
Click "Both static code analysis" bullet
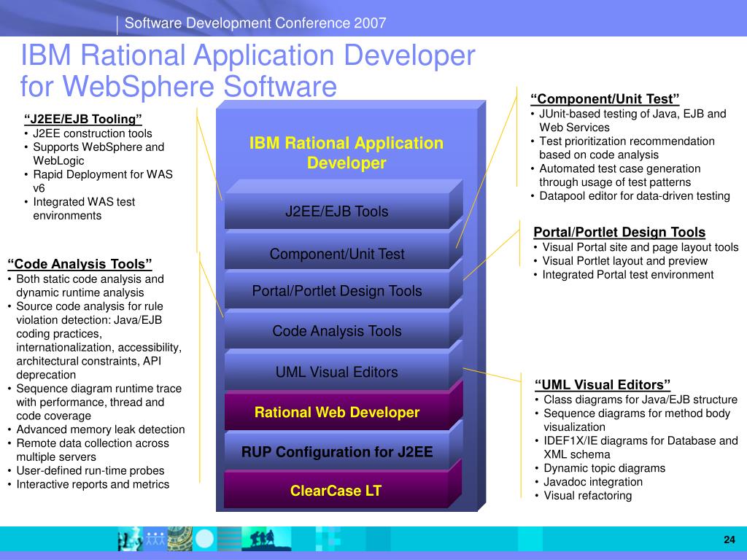[x=90, y=286]
